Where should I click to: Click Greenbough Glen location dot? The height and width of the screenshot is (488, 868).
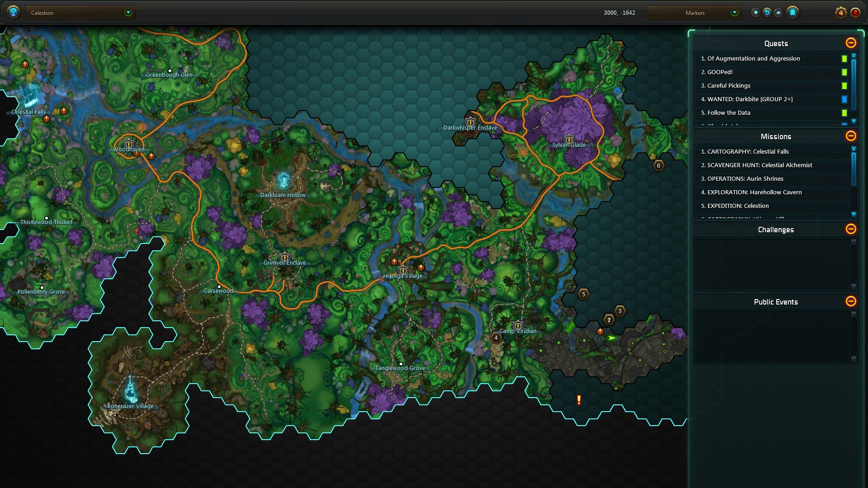170,71
